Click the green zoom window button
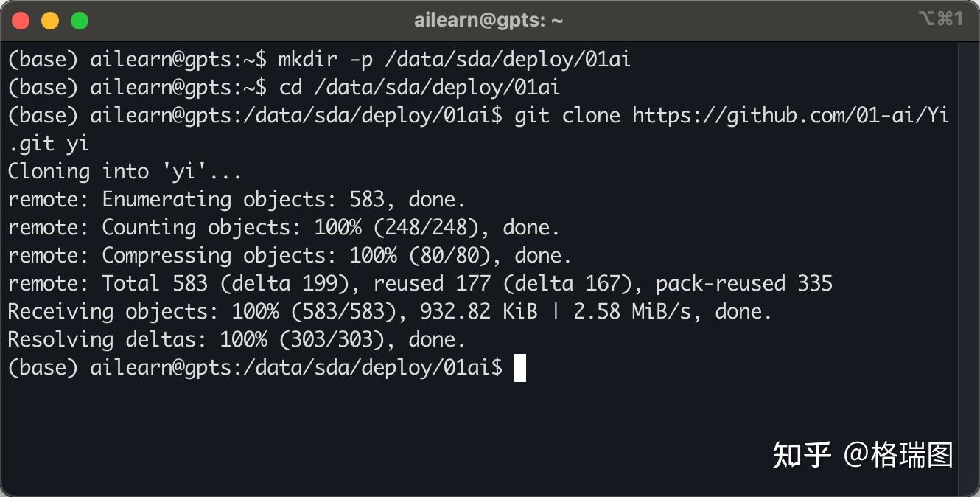Screen dimensions: 980x497 (80, 21)
